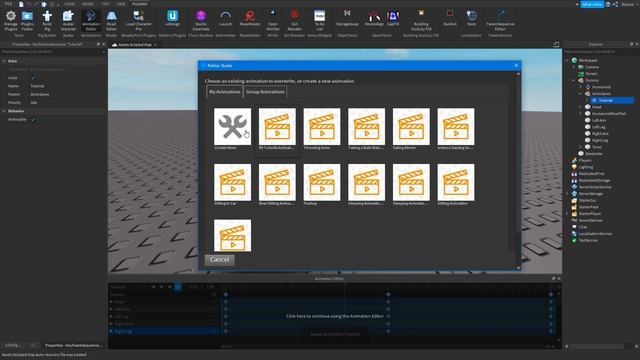Open the VIEW ribbon tab
The width and height of the screenshot is (640, 360).
pyautogui.click(x=121, y=4)
